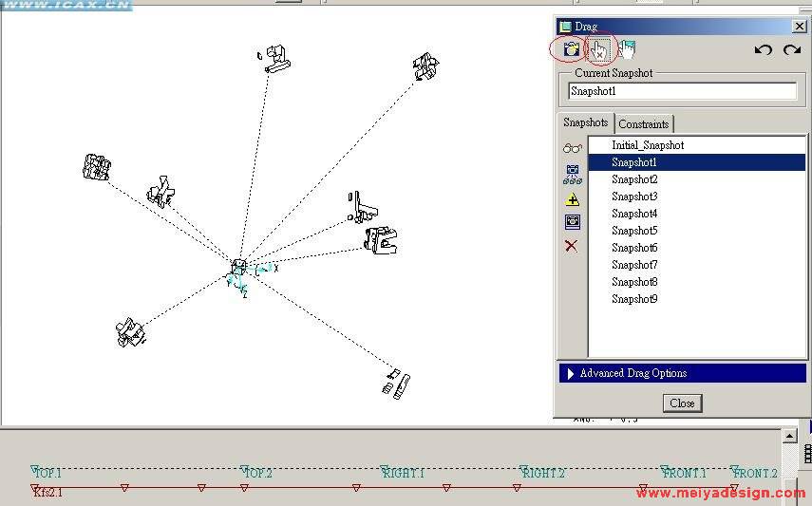
Task: Select Snapshot5 in the snapshot list
Action: coord(634,231)
